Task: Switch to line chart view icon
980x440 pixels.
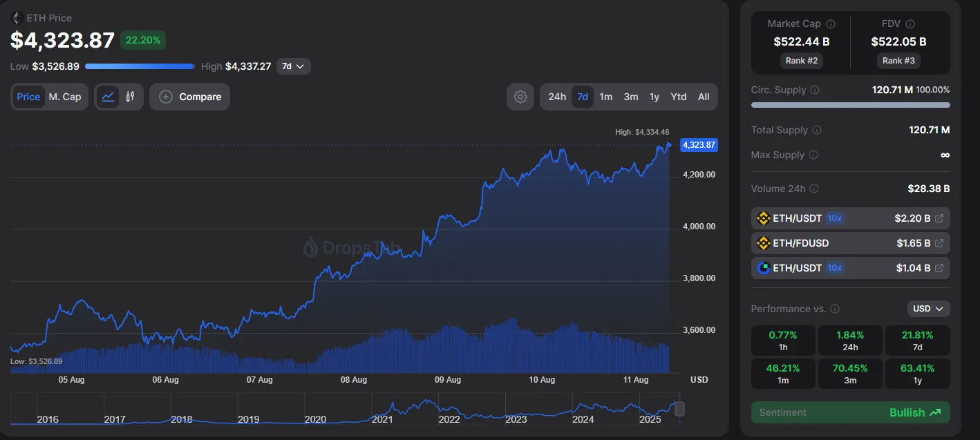Action: point(108,97)
